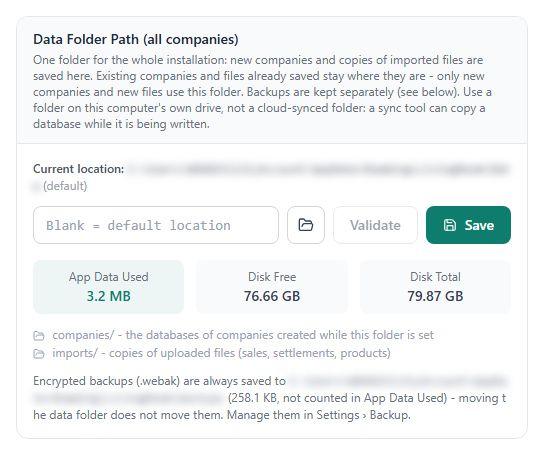The image size is (544, 455).
Task: Click the Validate button
Action: [375, 225]
